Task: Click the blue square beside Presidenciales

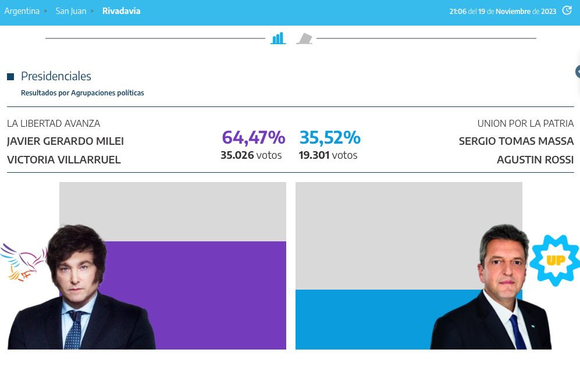Action: tap(10, 77)
